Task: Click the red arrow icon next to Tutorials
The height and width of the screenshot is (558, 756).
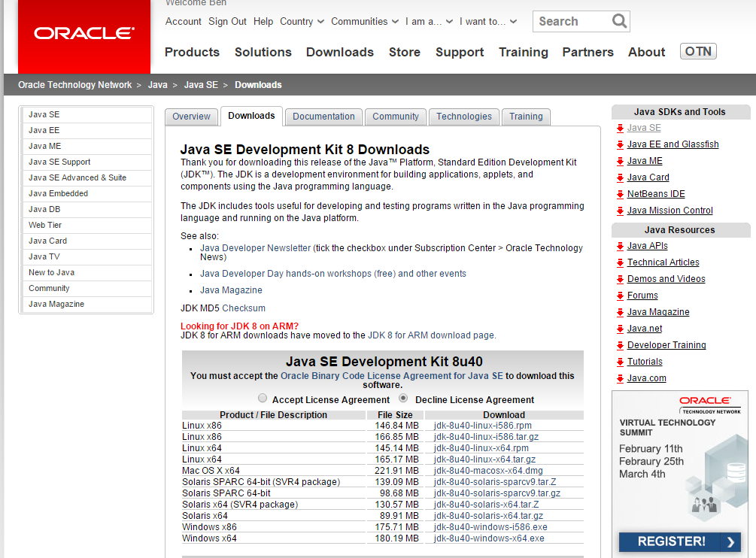Action: 620,362
